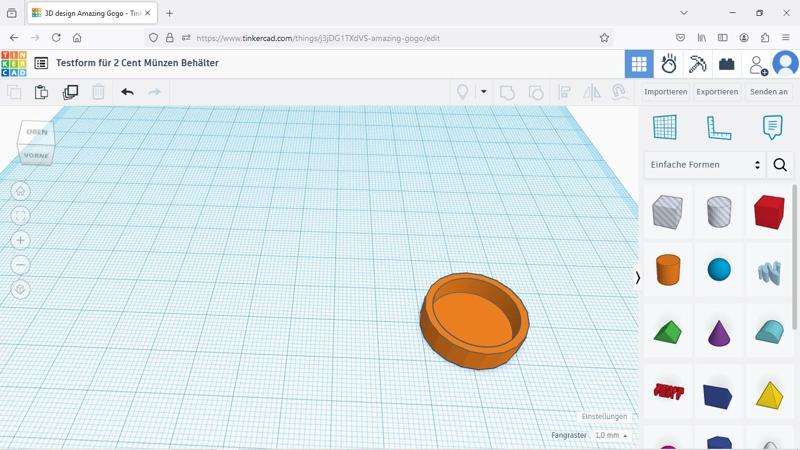Select the scribble shape
This screenshot has width=800, height=450.
point(769,272)
